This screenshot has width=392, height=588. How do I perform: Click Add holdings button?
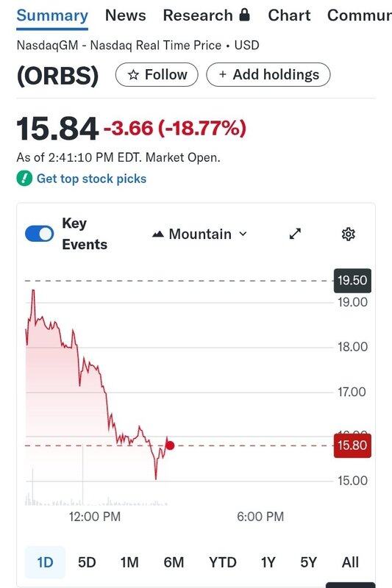(x=268, y=75)
